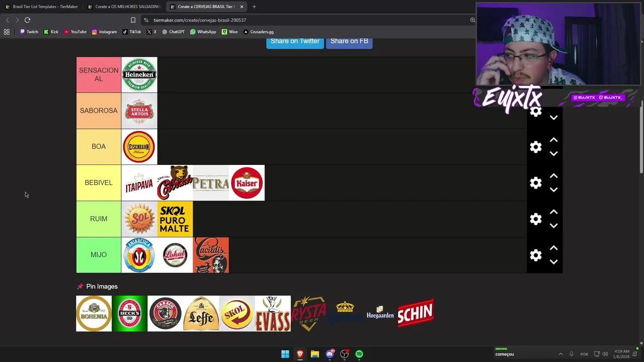
Task: Click the MIJO tier label
Action: [99, 255]
